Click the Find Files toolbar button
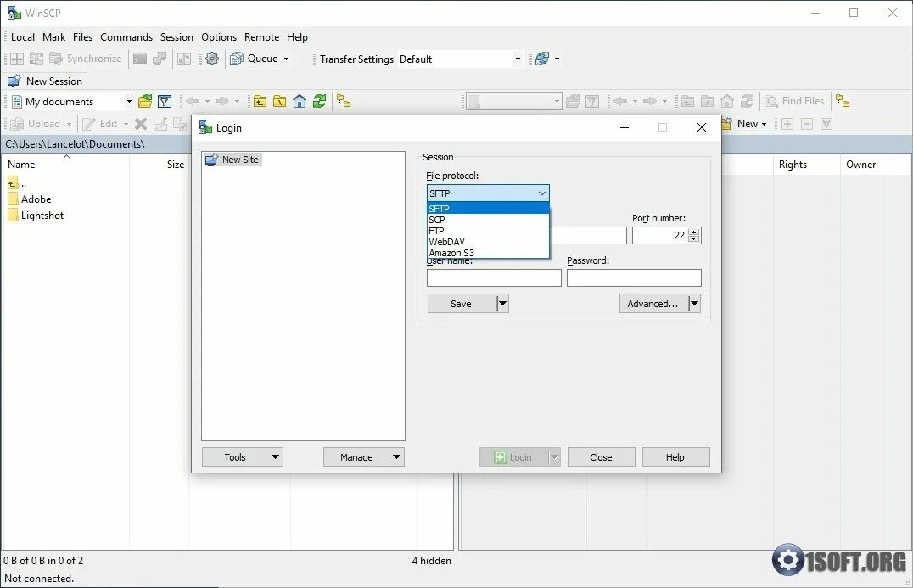Viewport: 913px width, 588px height. pos(794,101)
